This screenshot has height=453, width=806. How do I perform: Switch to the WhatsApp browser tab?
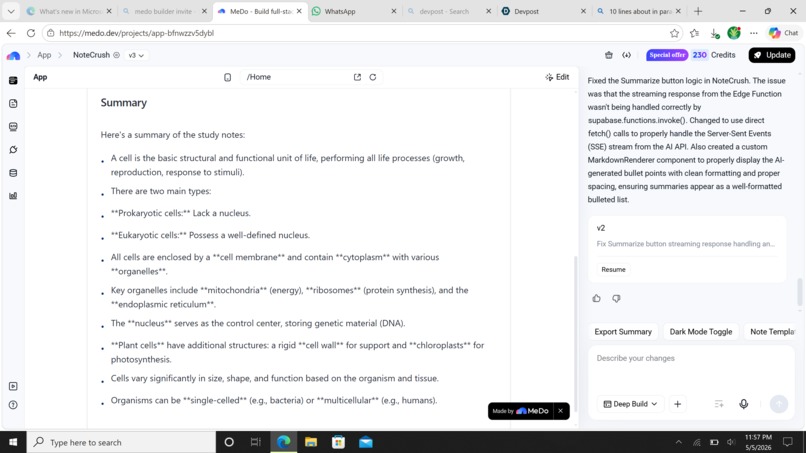point(355,11)
